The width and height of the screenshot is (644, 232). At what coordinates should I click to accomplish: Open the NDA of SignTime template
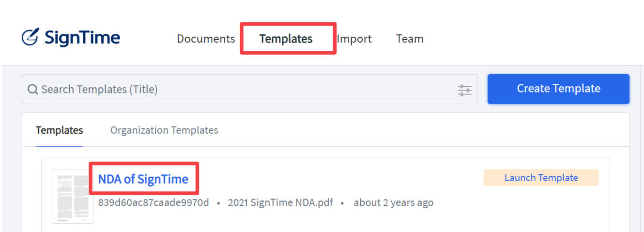pyautogui.click(x=143, y=179)
